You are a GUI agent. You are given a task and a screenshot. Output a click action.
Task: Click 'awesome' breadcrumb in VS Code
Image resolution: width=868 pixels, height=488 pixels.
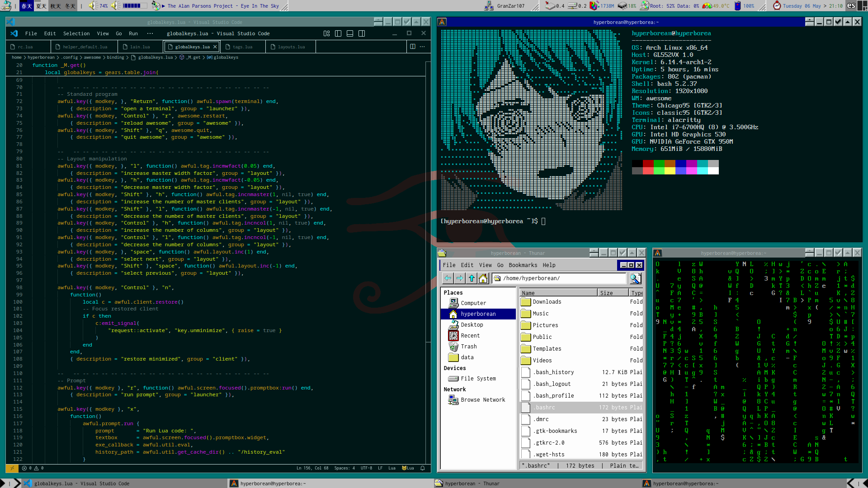point(92,57)
